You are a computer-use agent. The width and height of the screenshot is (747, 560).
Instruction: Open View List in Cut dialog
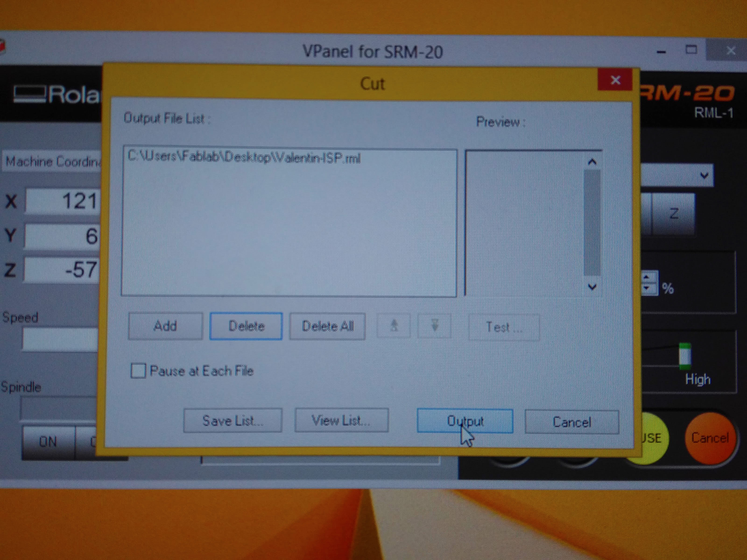(x=342, y=420)
